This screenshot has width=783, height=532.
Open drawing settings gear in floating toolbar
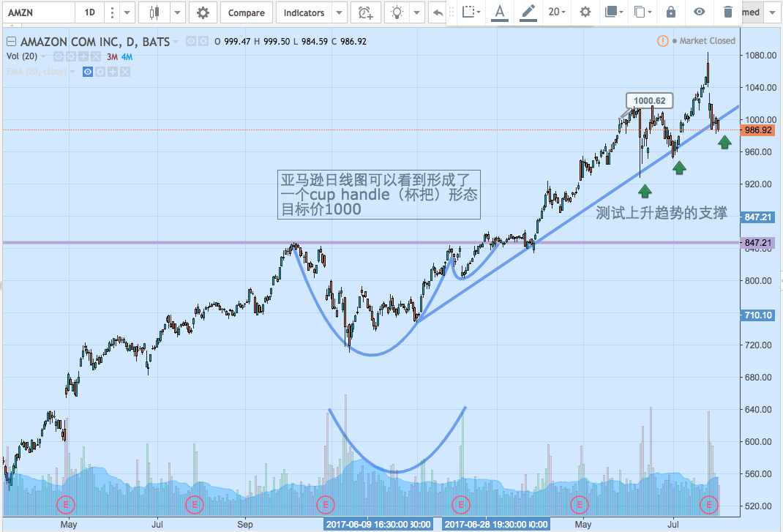click(585, 12)
